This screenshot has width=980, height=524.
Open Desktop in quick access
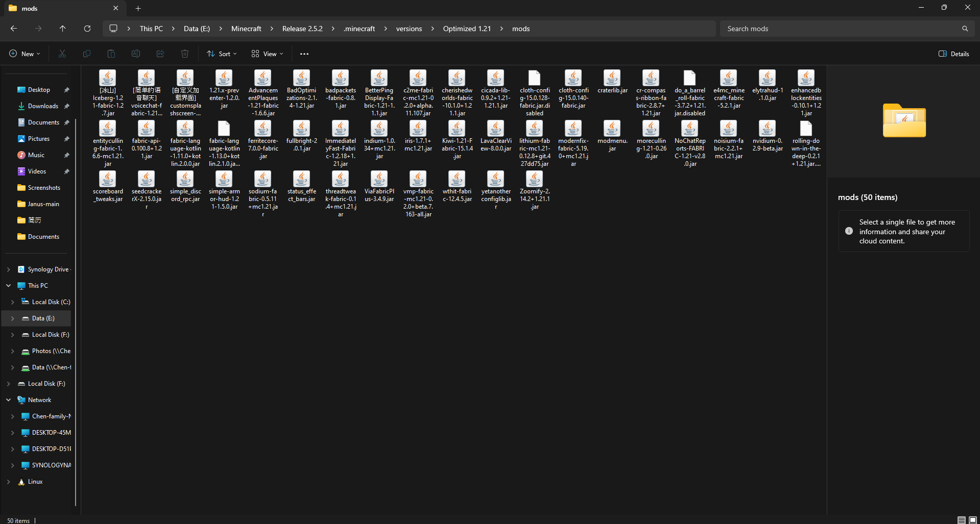pos(39,90)
